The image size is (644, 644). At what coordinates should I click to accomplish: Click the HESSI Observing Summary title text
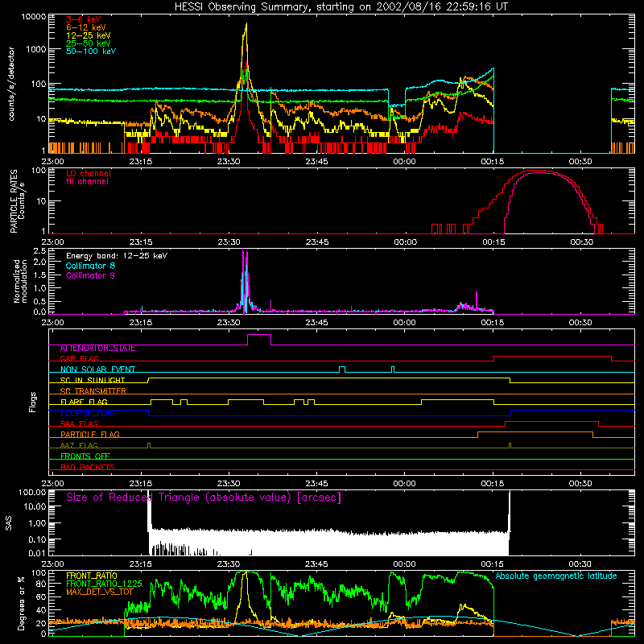pyautogui.click(x=341, y=7)
